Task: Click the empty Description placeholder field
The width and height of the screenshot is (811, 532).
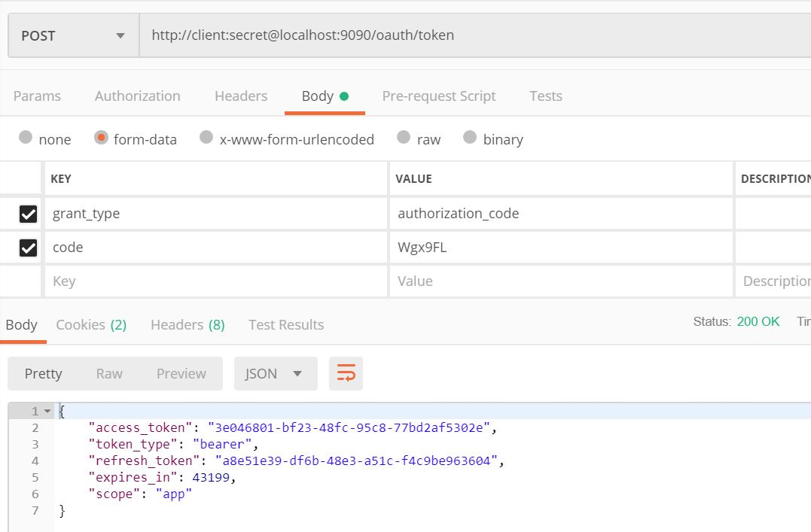Action: (x=773, y=281)
